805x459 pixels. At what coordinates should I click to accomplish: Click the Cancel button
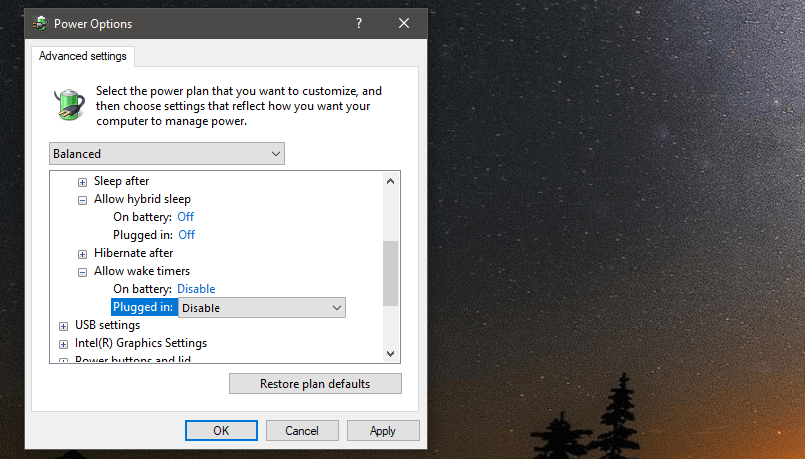coord(302,430)
